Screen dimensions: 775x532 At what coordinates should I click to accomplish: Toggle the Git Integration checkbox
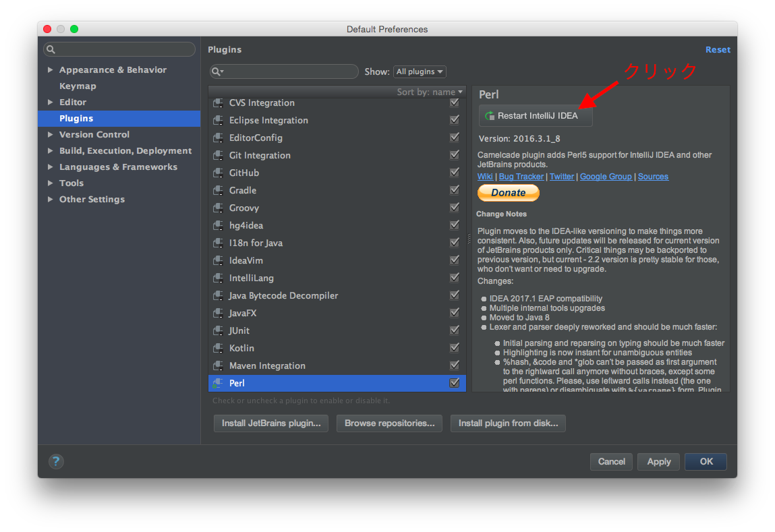coord(455,154)
